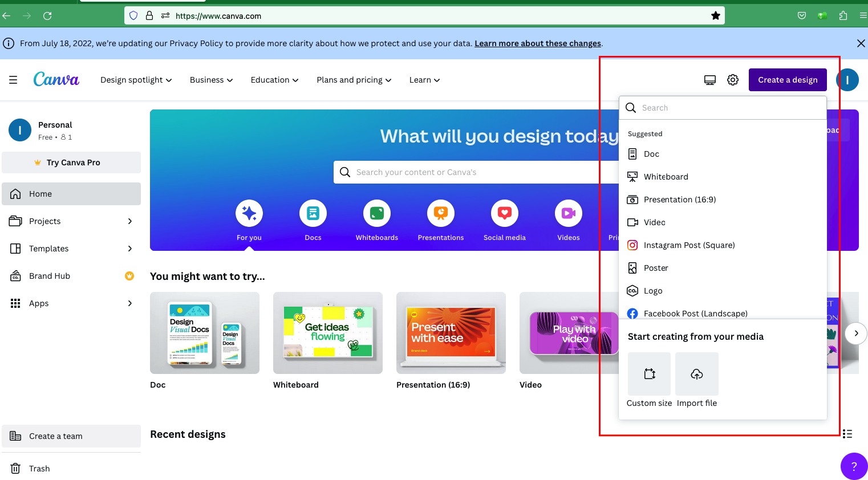Click the Search field in design dropdown
The width and height of the screenshot is (868, 480).
[730, 108]
